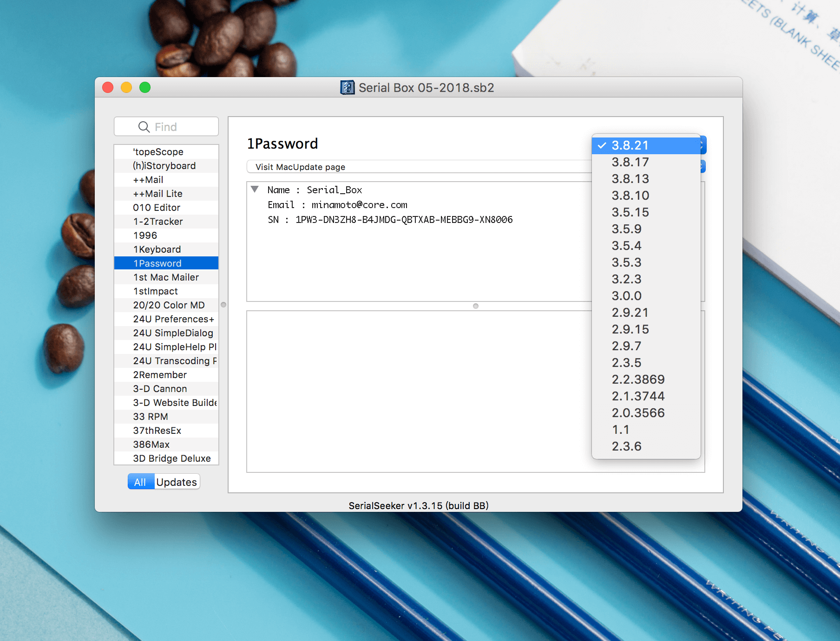Click the SN serial number line
Viewport: 840px width, 641px height.
pyautogui.click(x=390, y=220)
